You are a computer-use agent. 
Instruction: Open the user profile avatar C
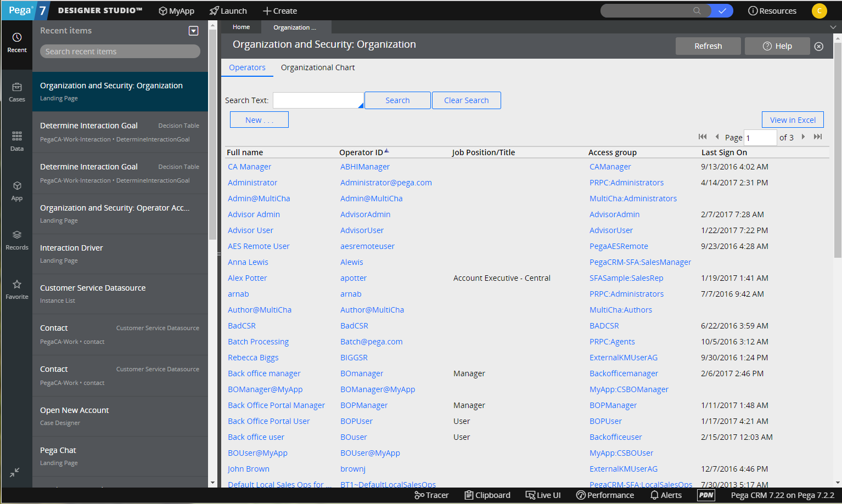pyautogui.click(x=819, y=10)
